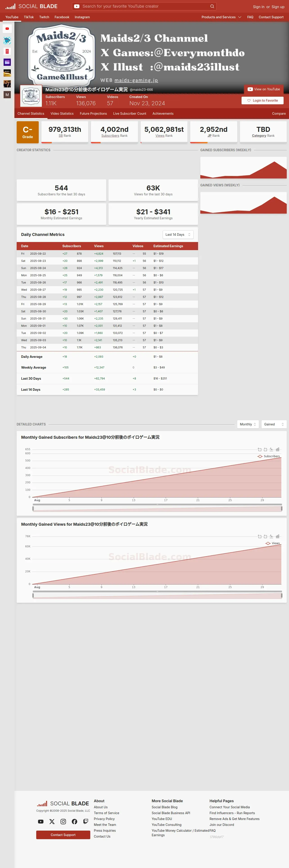The height and width of the screenshot is (868, 289).
Task: Select the TikTok platform tab
Action: click(x=29, y=17)
